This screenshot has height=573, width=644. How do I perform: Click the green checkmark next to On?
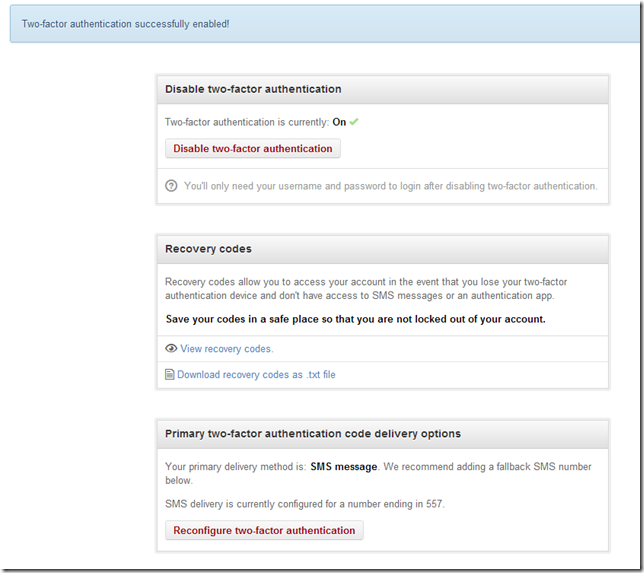[x=354, y=122]
